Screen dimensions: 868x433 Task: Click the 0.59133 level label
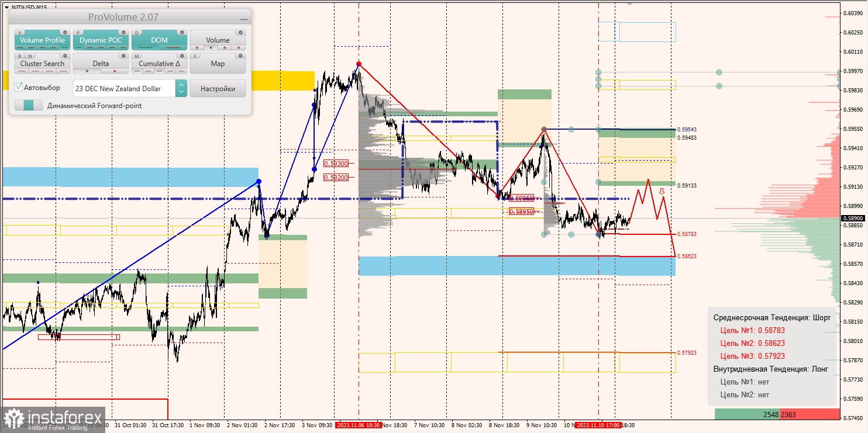tap(687, 185)
